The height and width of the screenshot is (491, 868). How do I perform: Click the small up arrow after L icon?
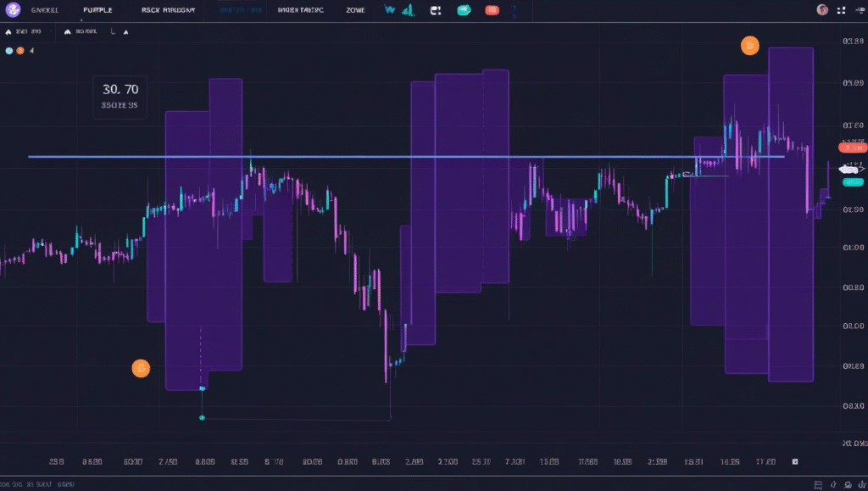point(126,31)
